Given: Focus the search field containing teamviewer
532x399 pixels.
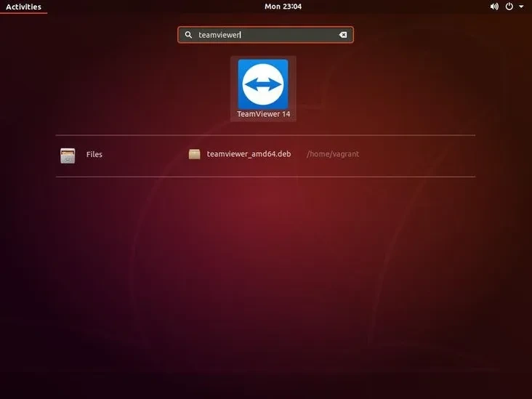Looking at the screenshot, I should click(265, 35).
